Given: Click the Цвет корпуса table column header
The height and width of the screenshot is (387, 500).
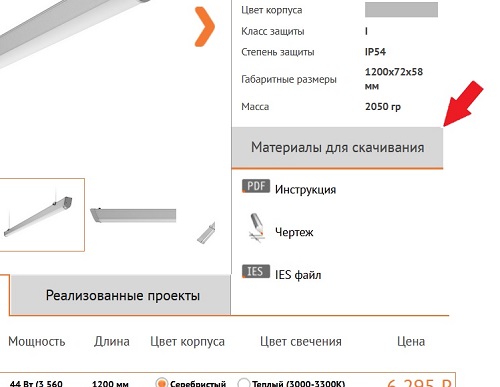Looking at the screenshot, I should pos(187,341).
